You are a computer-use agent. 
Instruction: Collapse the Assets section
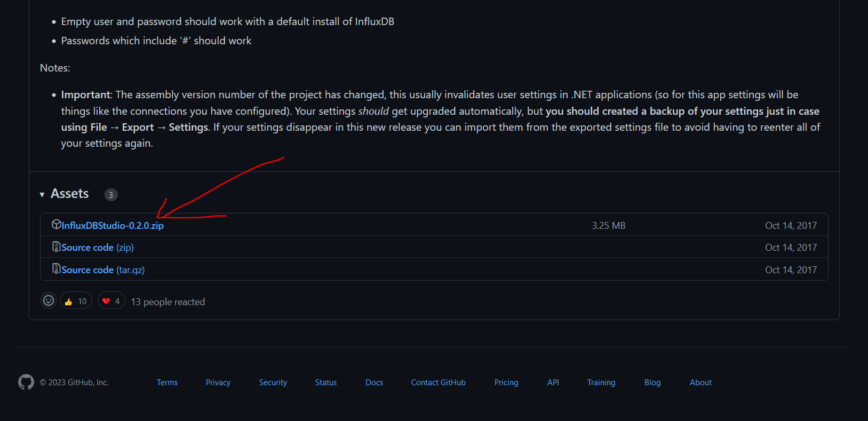64,194
